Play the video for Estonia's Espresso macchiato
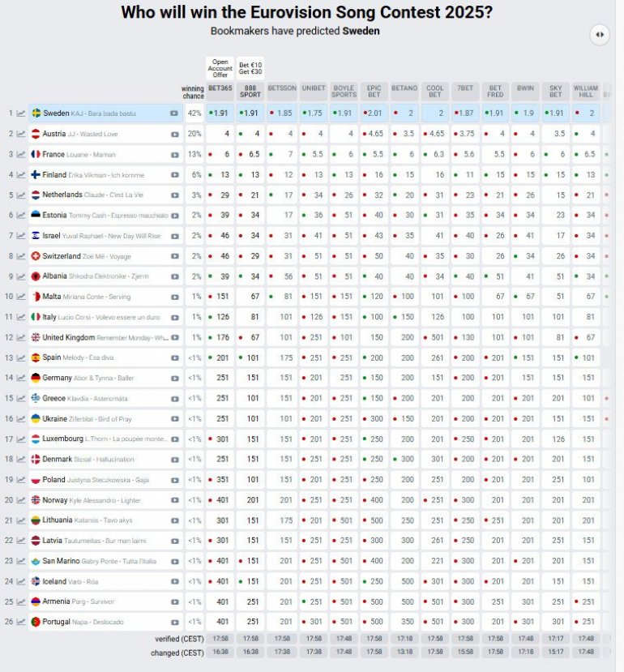This screenshot has height=672, width=624. tap(174, 215)
